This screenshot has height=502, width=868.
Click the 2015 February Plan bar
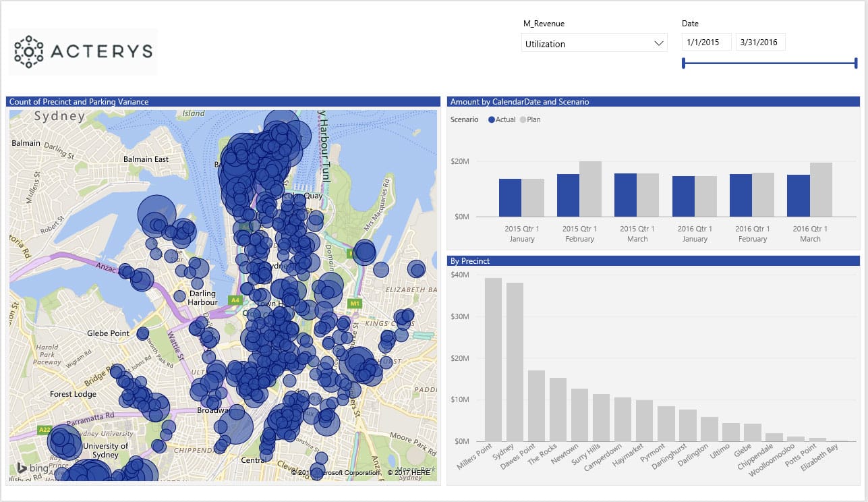coord(591,189)
